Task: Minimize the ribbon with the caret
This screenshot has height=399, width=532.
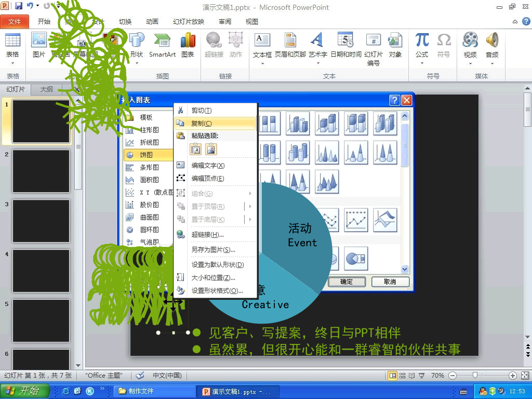Action: (x=515, y=22)
